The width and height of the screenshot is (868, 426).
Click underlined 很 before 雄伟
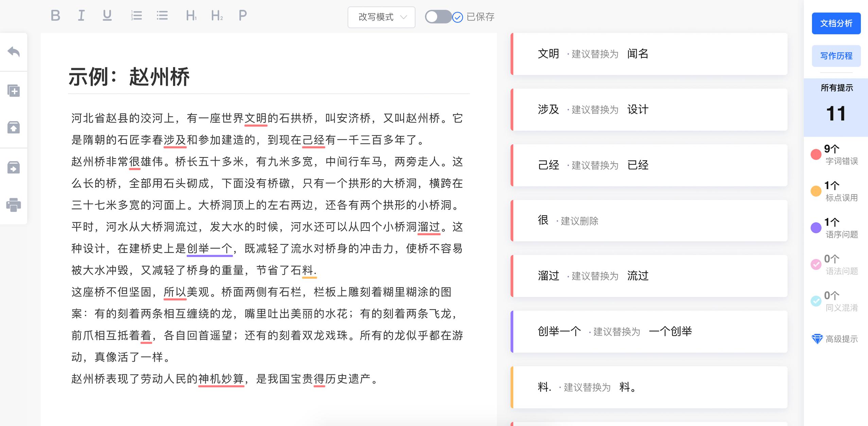pyautogui.click(x=135, y=162)
